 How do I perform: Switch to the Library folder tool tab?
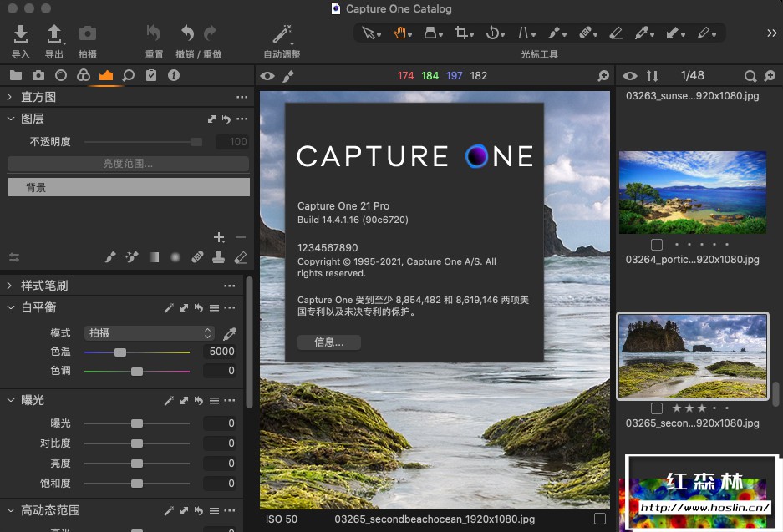coord(15,76)
